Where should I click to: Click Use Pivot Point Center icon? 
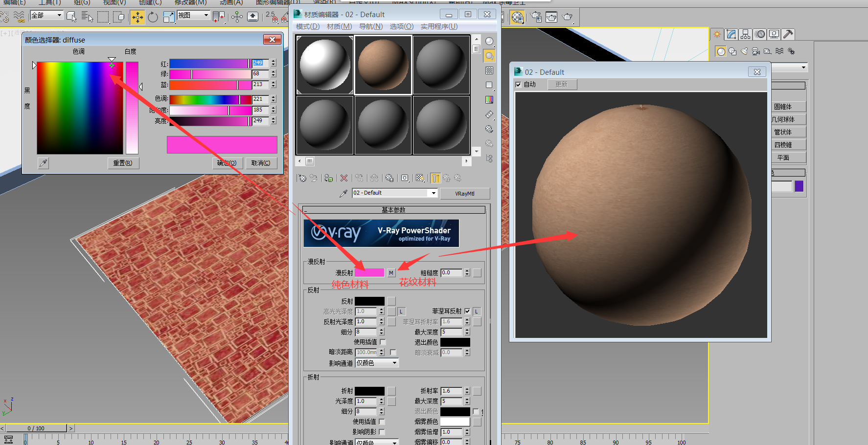point(219,17)
